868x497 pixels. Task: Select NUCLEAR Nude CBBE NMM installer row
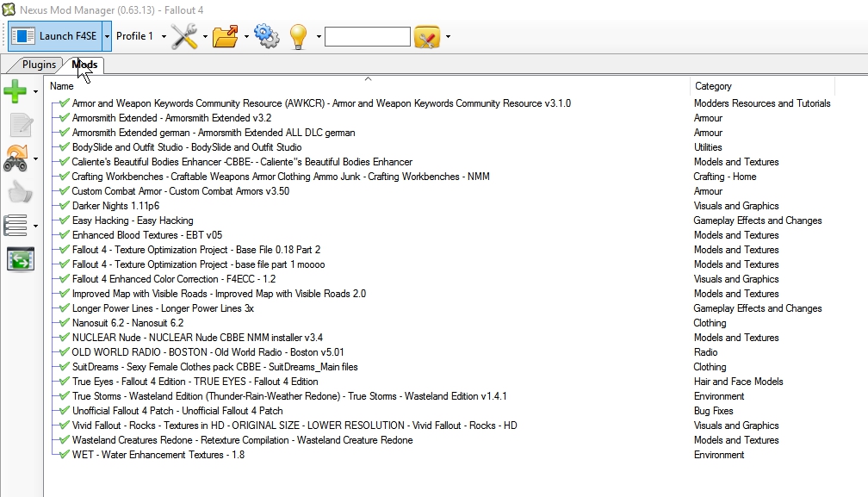tap(197, 338)
